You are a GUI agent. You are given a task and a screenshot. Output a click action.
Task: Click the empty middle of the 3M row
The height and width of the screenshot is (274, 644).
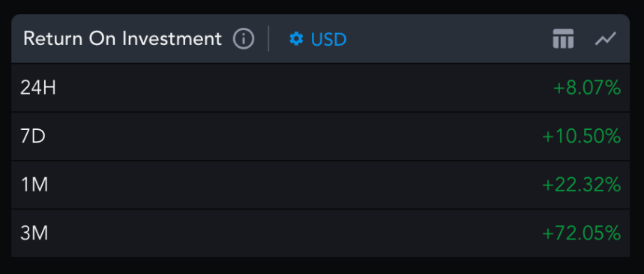pyautogui.click(x=295, y=233)
